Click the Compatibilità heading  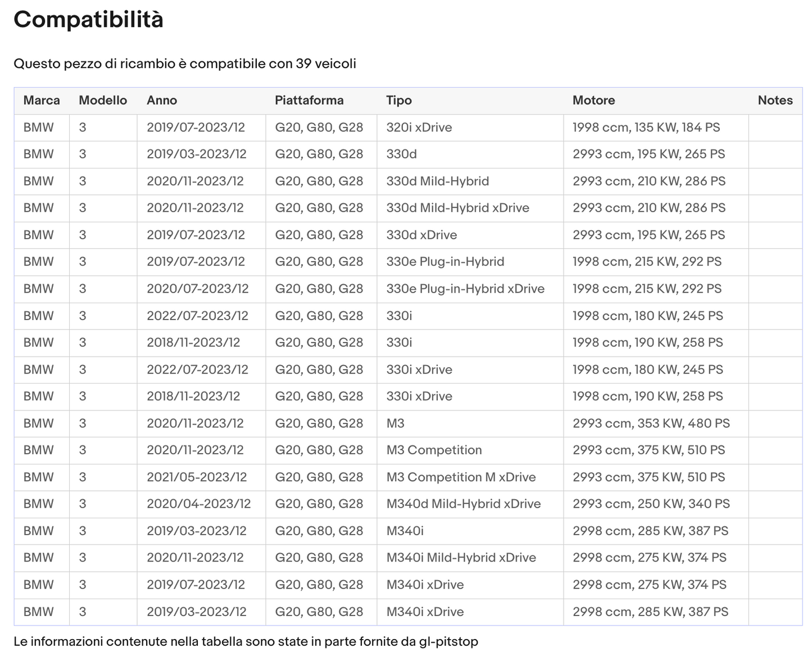88,20
